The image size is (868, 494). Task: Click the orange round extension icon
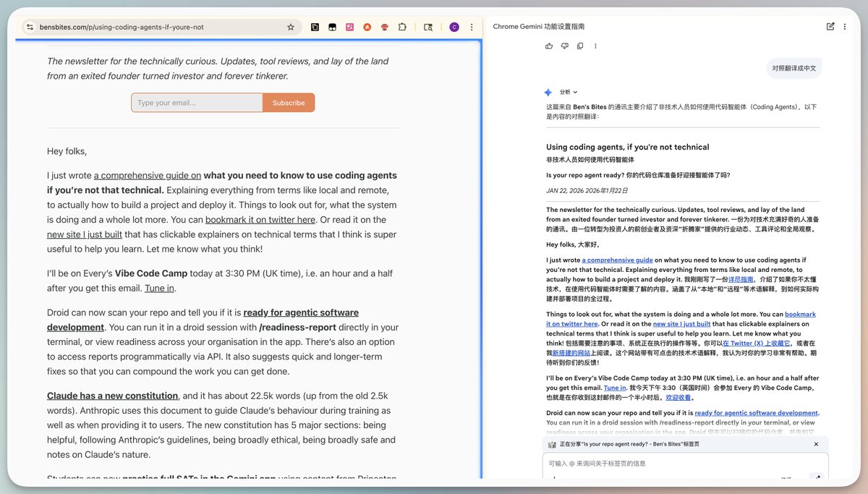click(367, 27)
